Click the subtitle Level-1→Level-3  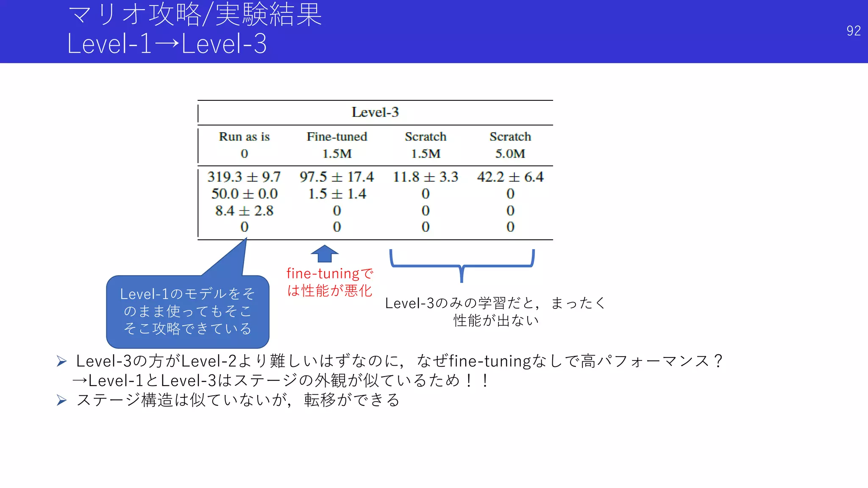(167, 44)
